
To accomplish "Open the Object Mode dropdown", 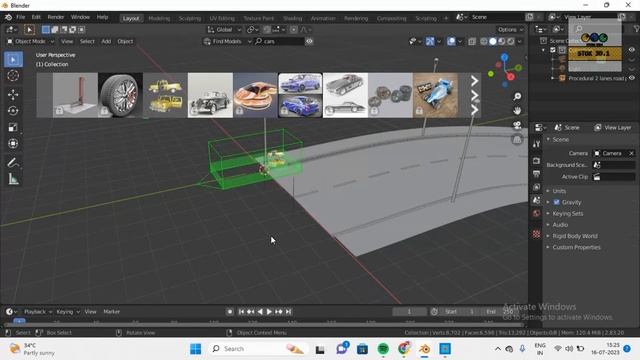I will 30,41.
